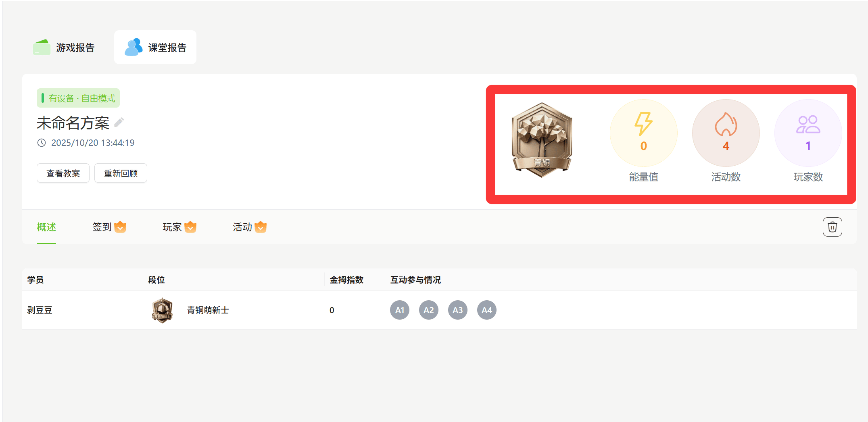
Task: Open the 概述 tab
Action: [46, 227]
